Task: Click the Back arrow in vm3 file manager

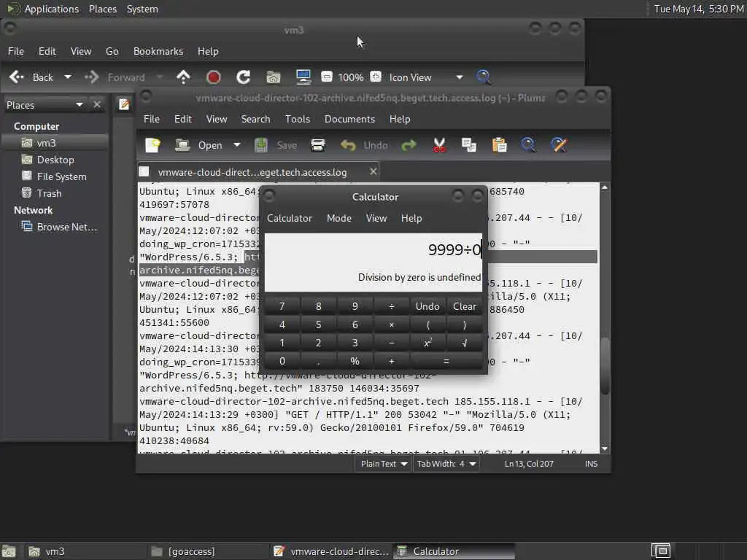Action: point(18,77)
